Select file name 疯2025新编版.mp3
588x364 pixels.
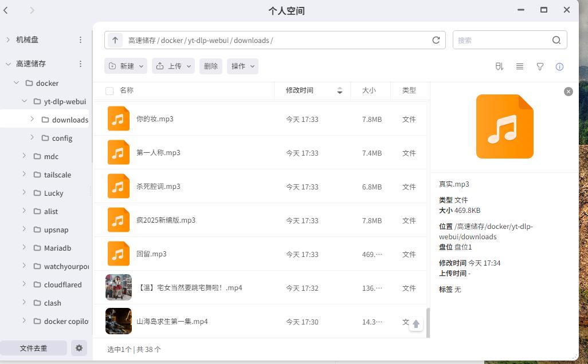tap(166, 220)
